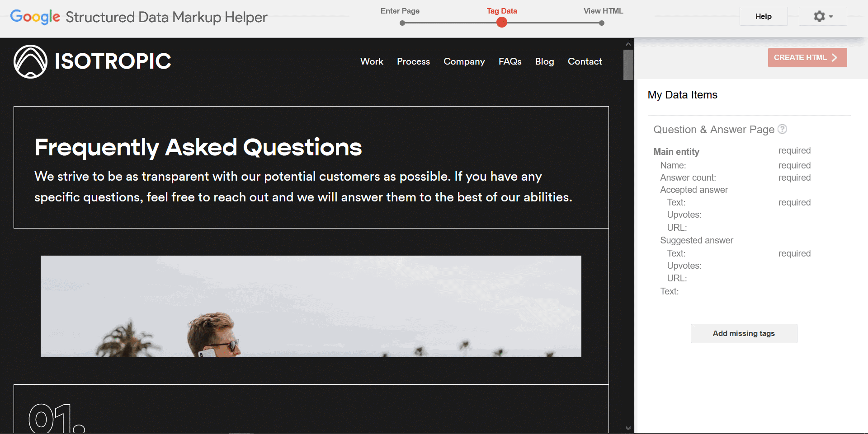The height and width of the screenshot is (434, 868).
Task: Click URL: under Accepted answer
Action: click(x=677, y=228)
